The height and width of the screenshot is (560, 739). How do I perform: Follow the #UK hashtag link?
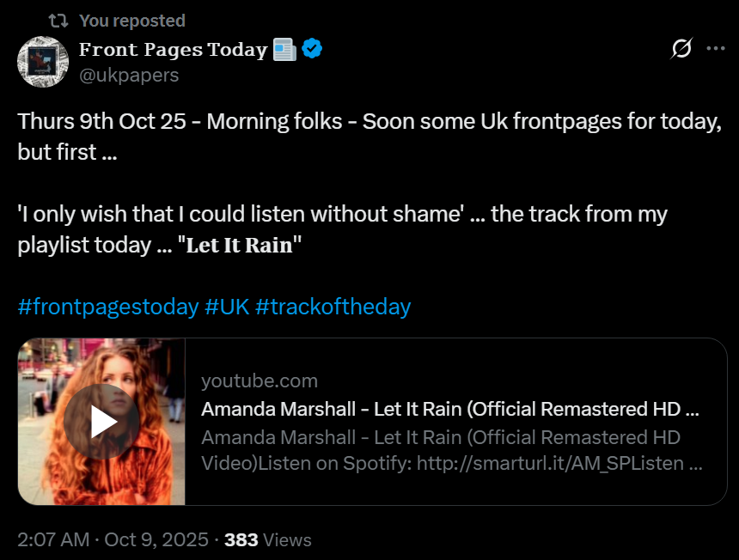pos(227,306)
